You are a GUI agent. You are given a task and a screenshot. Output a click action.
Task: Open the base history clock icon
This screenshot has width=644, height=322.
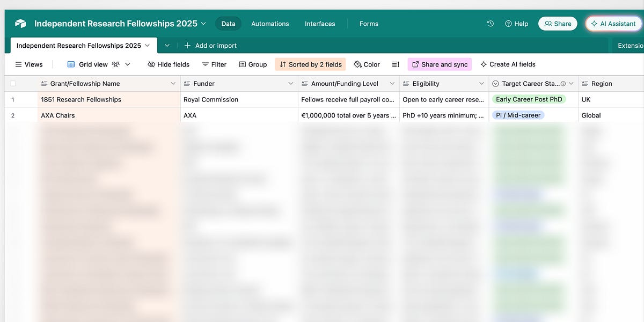pos(490,24)
